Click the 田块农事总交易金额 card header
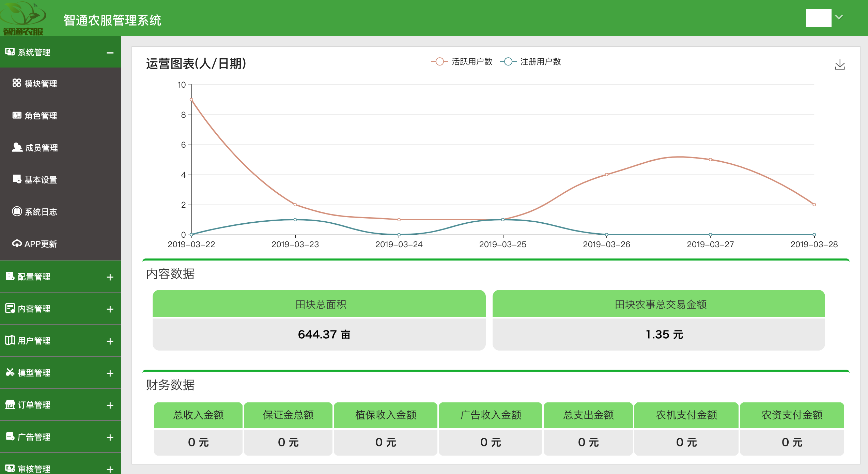Viewport: 868px width, 474px height. (x=658, y=303)
